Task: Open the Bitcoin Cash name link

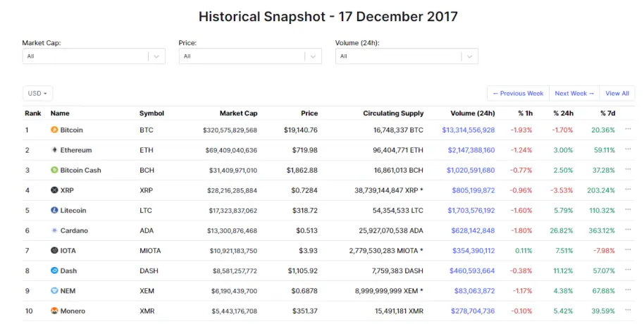Action: (x=80, y=170)
